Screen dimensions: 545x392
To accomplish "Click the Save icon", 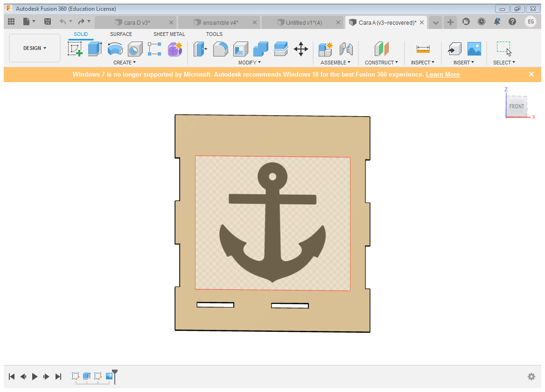I will pos(48,22).
